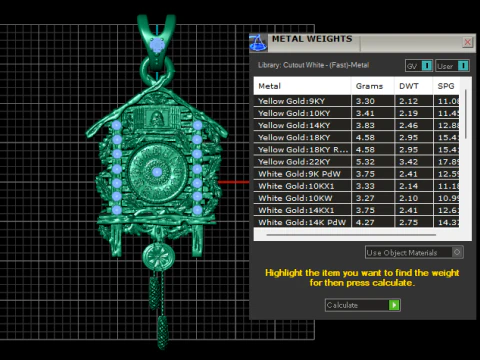Viewport: 480px width, 360px height.
Task: Select the White Gold:10KX1 row
Action: point(356,186)
